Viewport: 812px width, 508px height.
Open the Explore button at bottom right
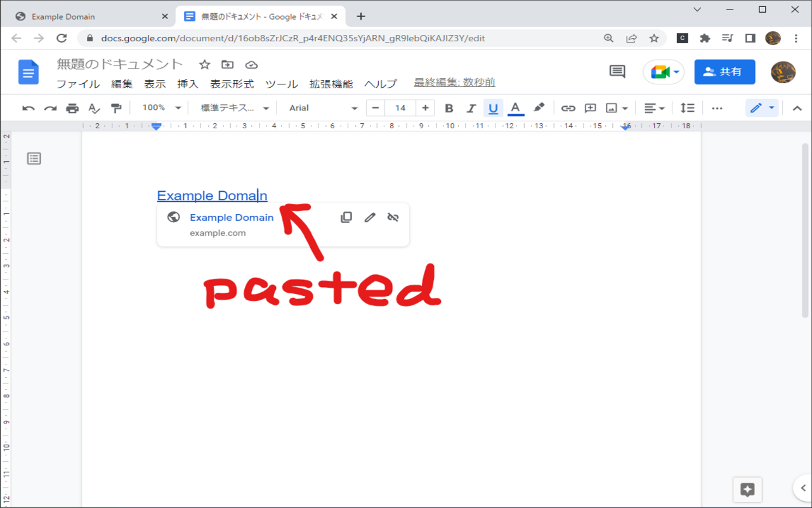pyautogui.click(x=747, y=490)
